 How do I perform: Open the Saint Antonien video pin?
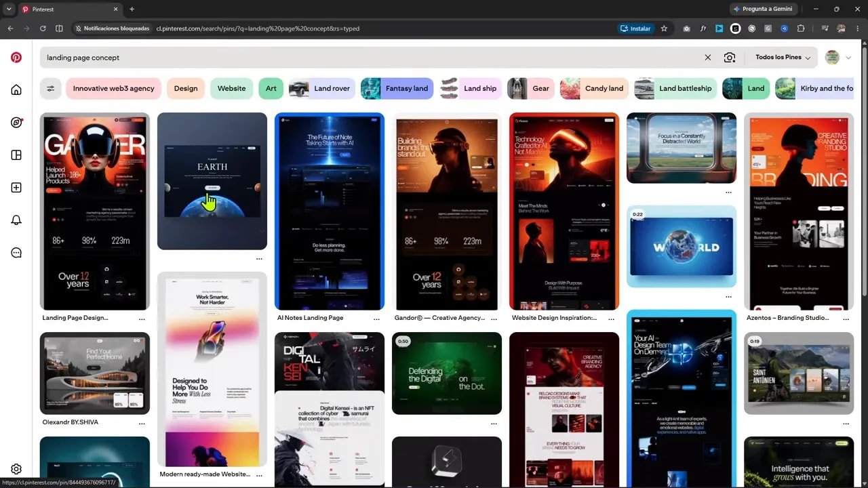[799, 373]
